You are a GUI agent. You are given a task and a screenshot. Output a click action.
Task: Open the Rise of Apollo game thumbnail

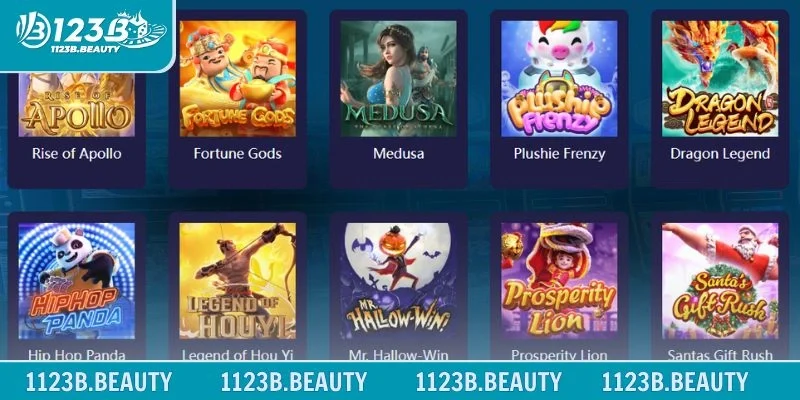tap(77, 105)
